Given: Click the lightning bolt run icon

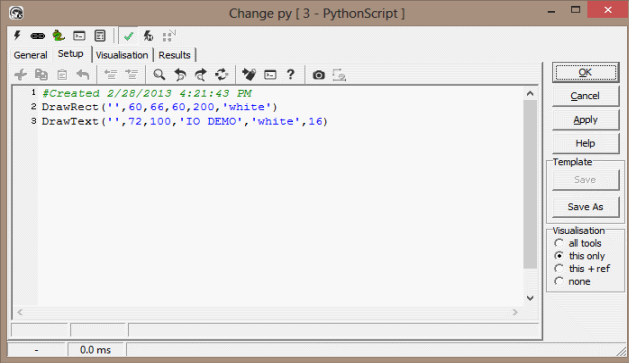Looking at the screenshot, I should pyautogui.click(x=17, y=36).
